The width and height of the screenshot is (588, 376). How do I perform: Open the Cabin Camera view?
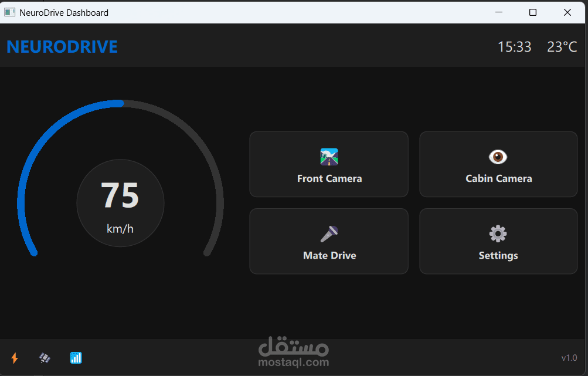[498, 164]
